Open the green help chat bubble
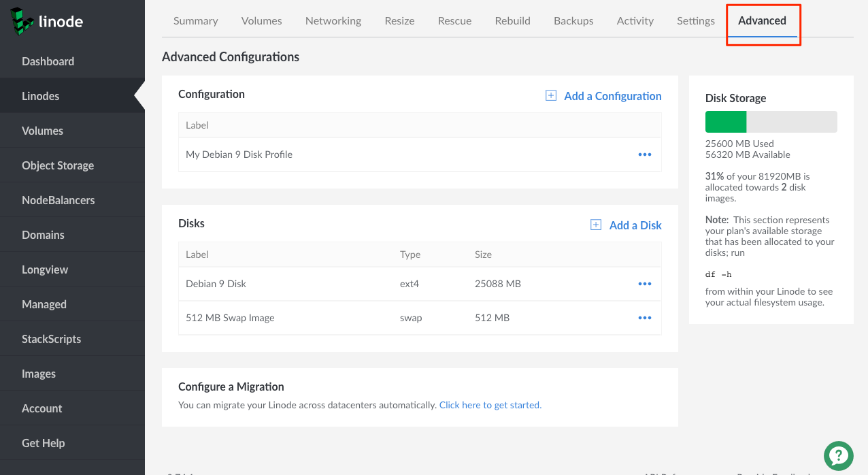 838,455
